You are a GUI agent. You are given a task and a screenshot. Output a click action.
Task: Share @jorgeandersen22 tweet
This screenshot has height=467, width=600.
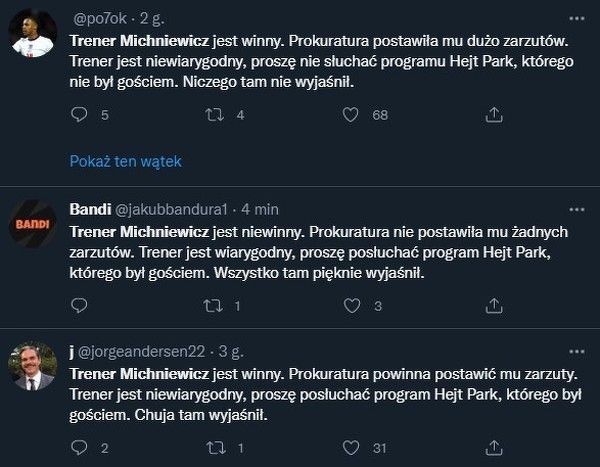coord(493,447)
